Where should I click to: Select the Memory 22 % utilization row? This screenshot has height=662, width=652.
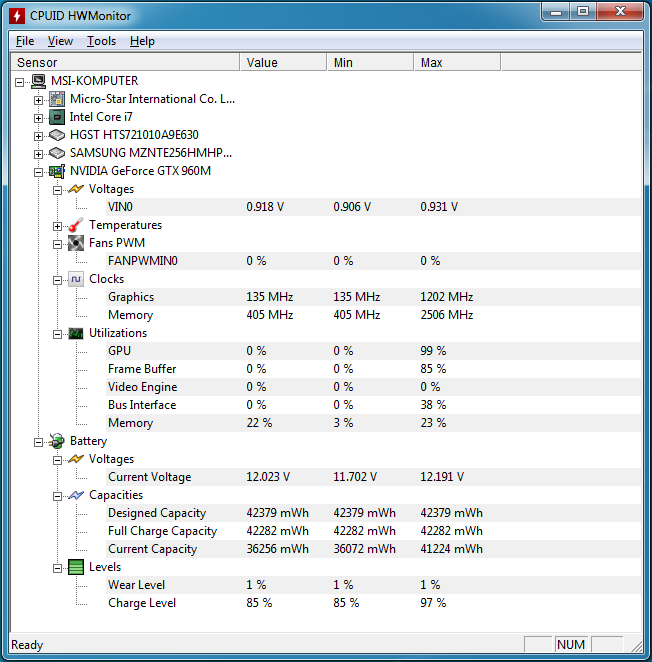[374, 423]
